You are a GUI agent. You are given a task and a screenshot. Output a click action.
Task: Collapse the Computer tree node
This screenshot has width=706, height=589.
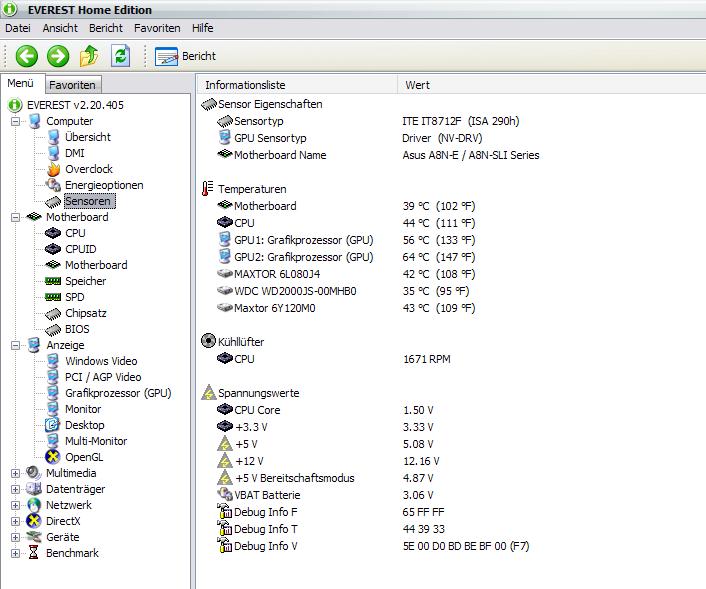tap(15, 121)
